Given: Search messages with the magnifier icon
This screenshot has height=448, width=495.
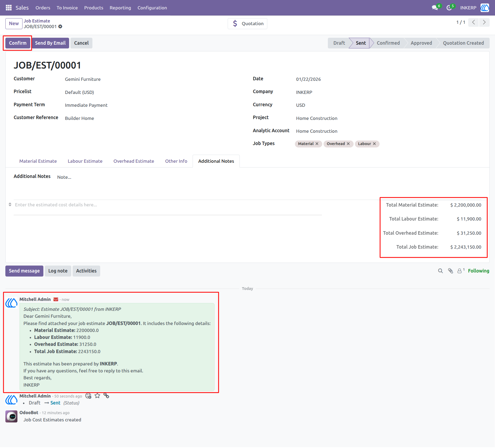Looking at the screenshot, I should click(x=440, y=271).
